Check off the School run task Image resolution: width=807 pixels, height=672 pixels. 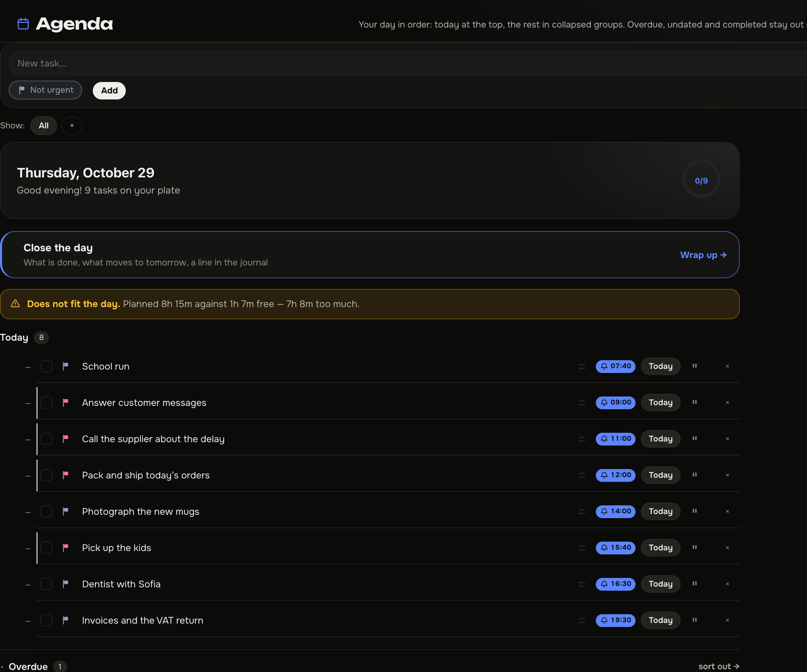46,366
